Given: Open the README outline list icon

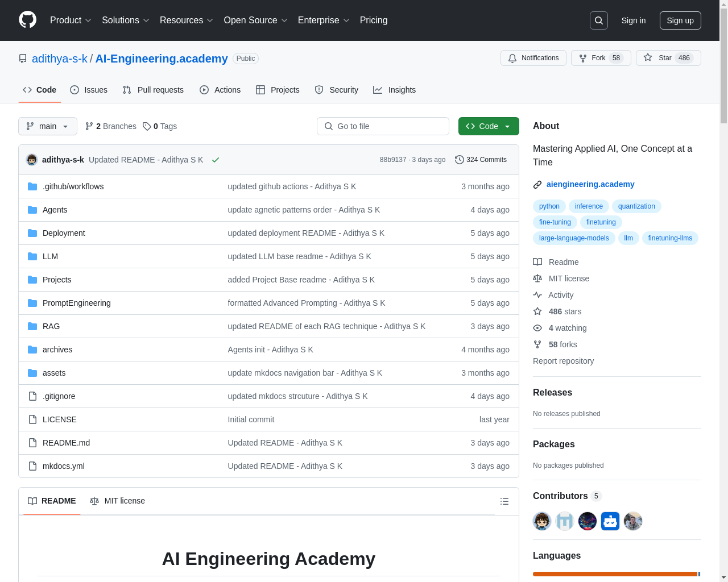Looking at the screenshot, I should [x=504, y=501].
